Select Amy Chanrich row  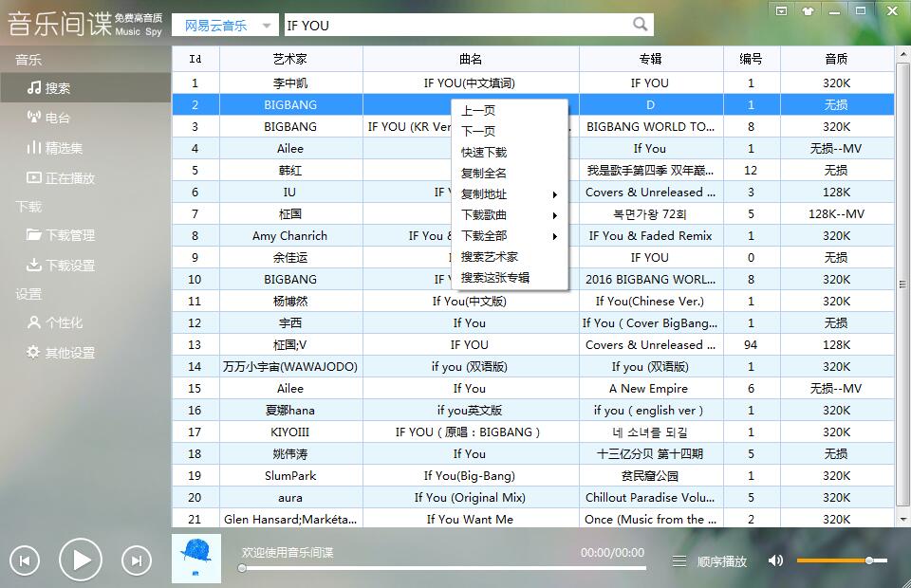click(532, 235)
